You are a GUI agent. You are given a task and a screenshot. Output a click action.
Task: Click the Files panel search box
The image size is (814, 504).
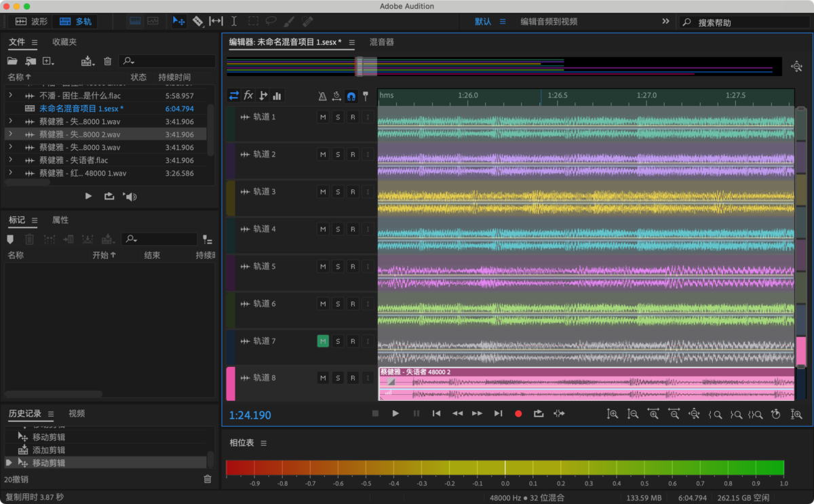pyautogui.click(x=167, y=61)
